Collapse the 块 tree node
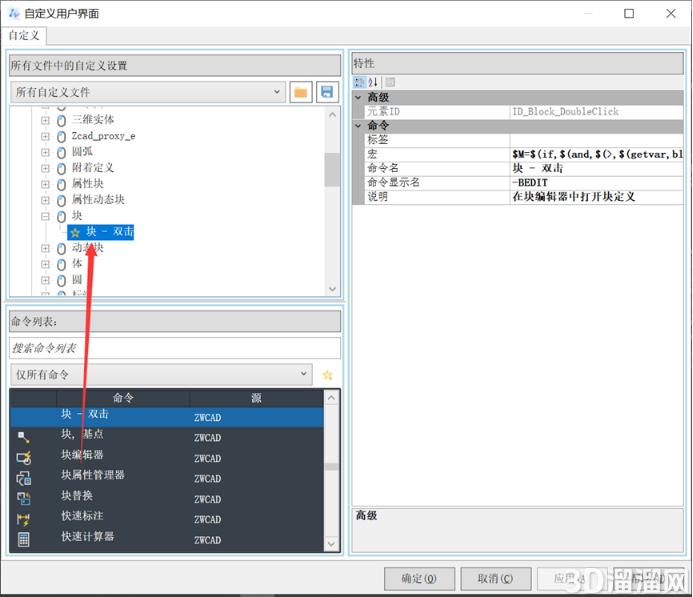Screen dimensions: 693x597 tap(45, 217)
